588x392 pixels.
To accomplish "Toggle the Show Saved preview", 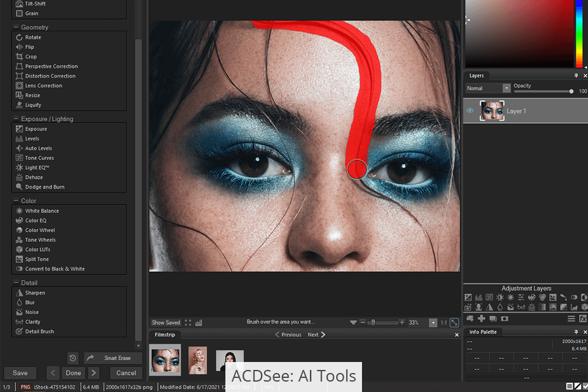I will [x=166, y=323].
